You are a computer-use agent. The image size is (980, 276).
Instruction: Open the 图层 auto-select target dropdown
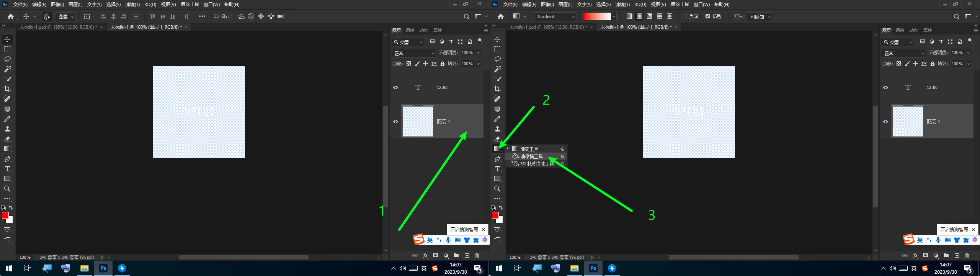click(66, 16)
